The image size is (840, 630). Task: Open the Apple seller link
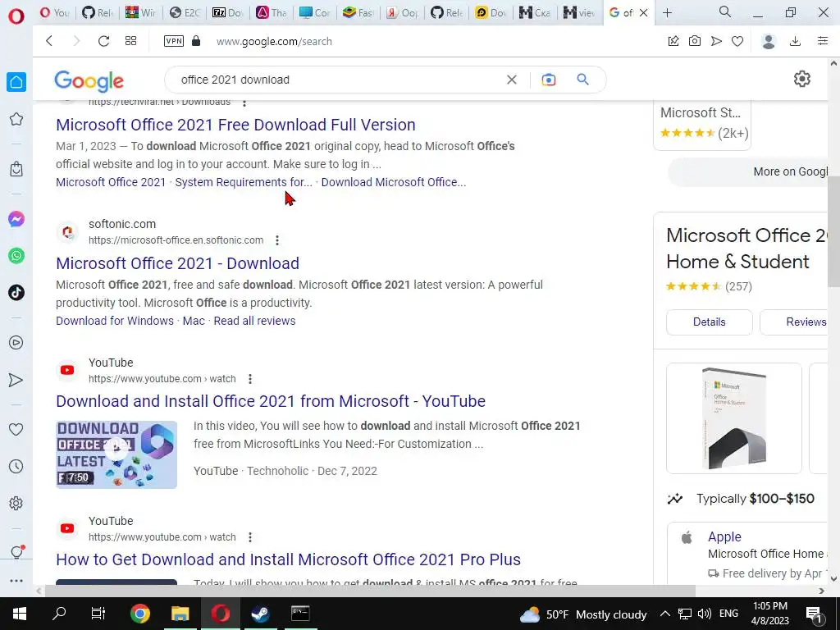coord(725,536)
